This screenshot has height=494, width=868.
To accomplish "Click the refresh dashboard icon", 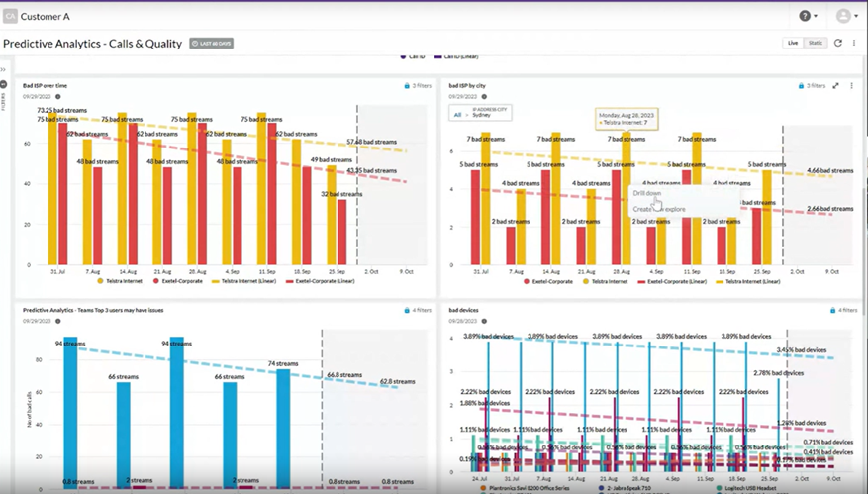I will (x=837, y=43).
